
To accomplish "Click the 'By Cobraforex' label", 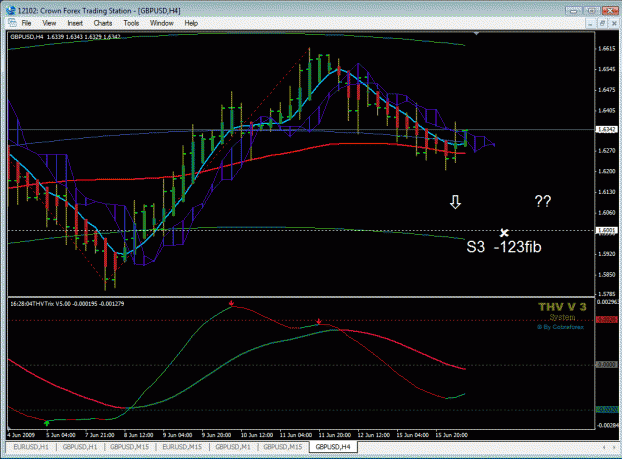I will click(x=560, y=327).
